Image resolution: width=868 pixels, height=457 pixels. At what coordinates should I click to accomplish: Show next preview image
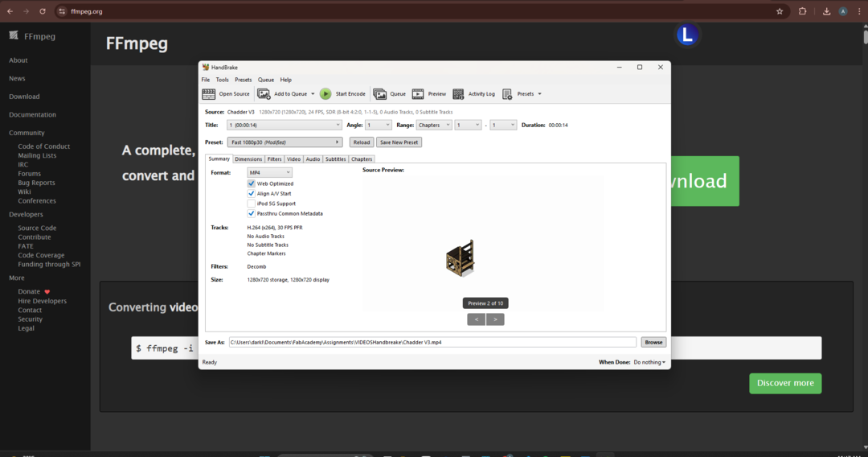(x=495, y=319)
